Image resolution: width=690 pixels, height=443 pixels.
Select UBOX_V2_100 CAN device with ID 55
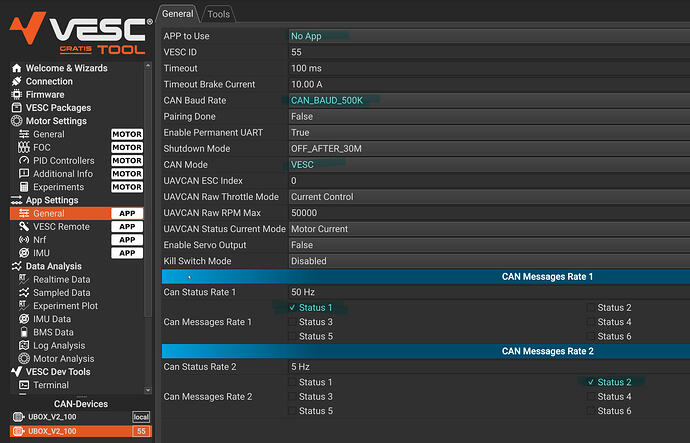pos(81,431)
